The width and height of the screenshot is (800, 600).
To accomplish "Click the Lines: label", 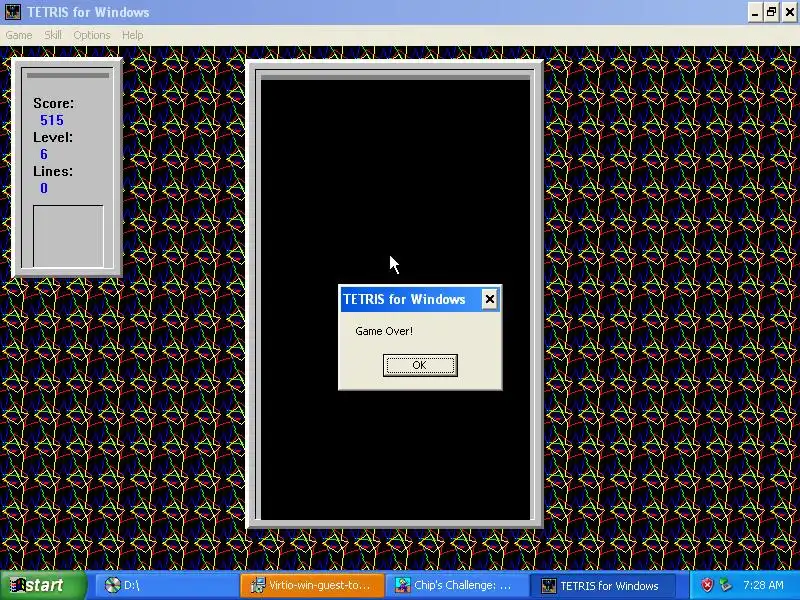I will pyautogui.click(x=53, y=171).
